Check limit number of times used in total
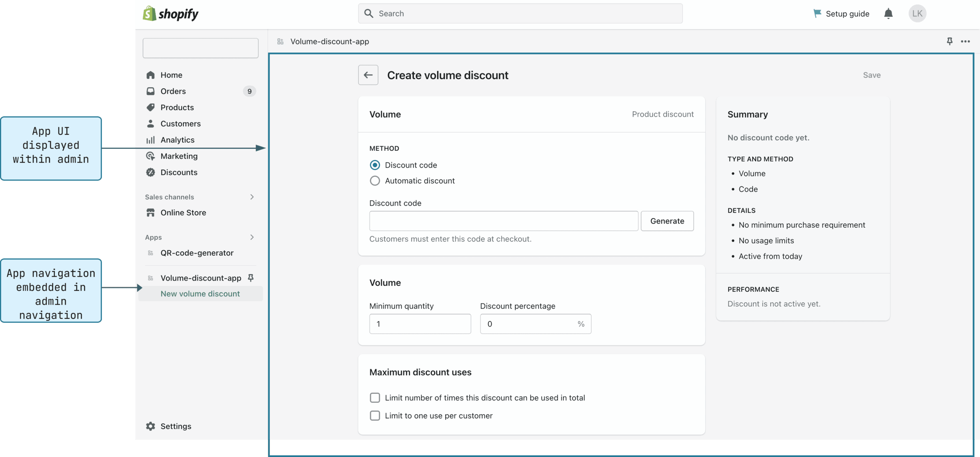 375,398
